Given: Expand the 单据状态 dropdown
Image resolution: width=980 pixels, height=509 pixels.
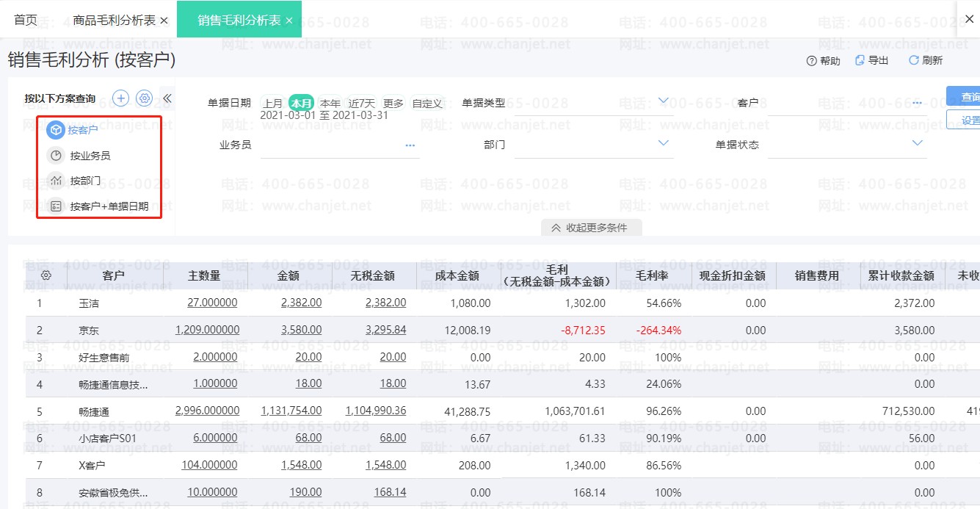Looking at the screenshot, I should click(917, 142).
